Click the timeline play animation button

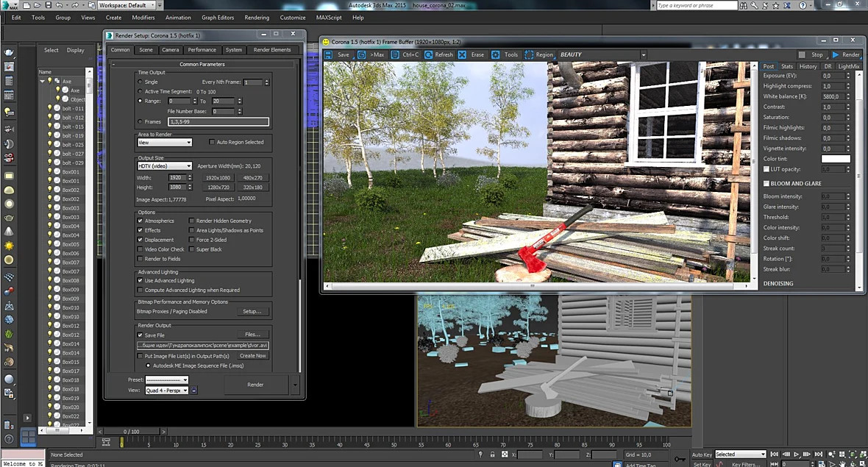[x=797, y=454]
